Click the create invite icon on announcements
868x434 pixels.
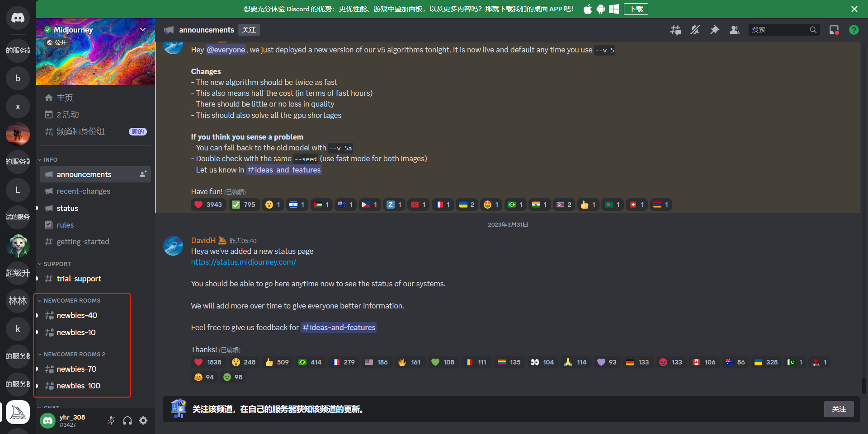point(143,174)
